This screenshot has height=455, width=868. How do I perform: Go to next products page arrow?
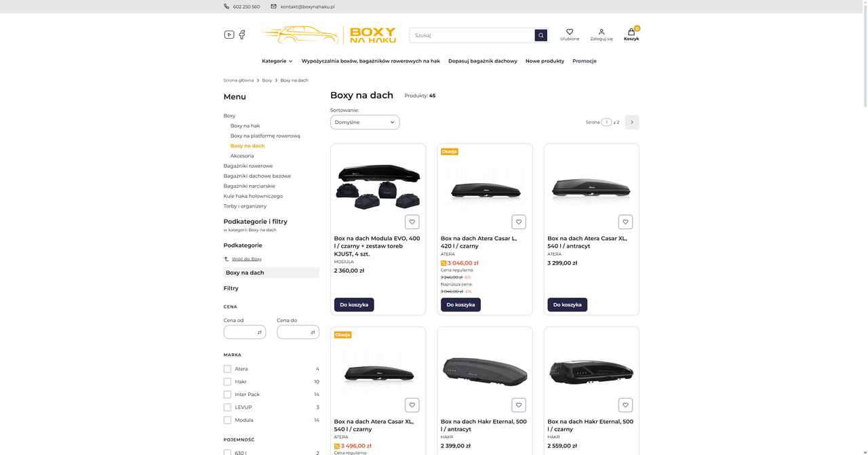pyautogui.click(x=632, y=122)
